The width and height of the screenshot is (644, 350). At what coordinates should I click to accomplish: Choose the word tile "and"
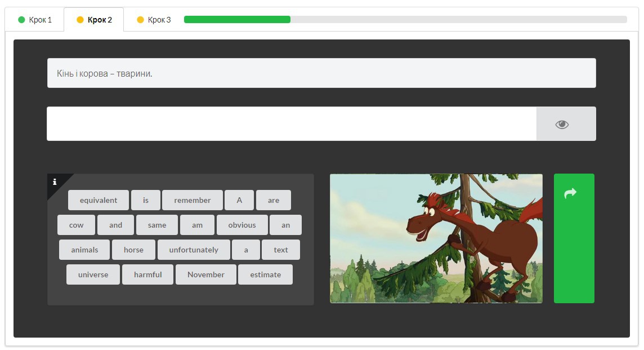115,225
